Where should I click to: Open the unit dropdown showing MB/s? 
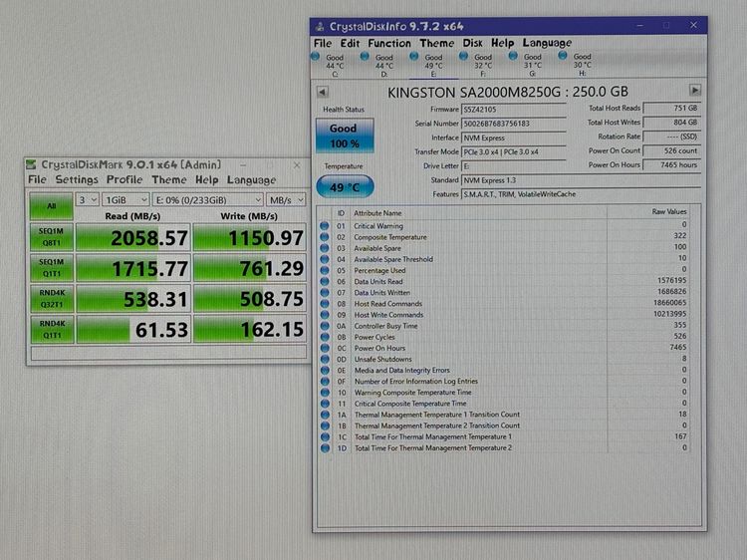click(286, 199)
